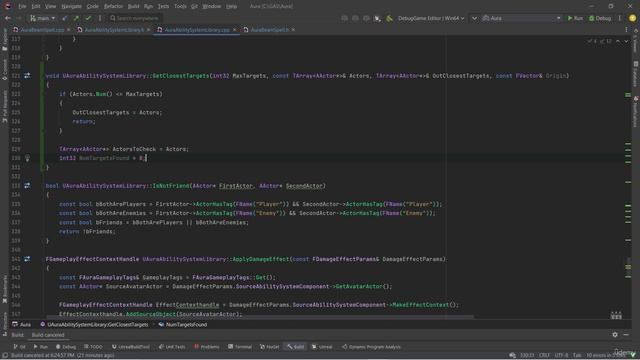Open the Window menu
640x360 pixels.
(212, 6)
